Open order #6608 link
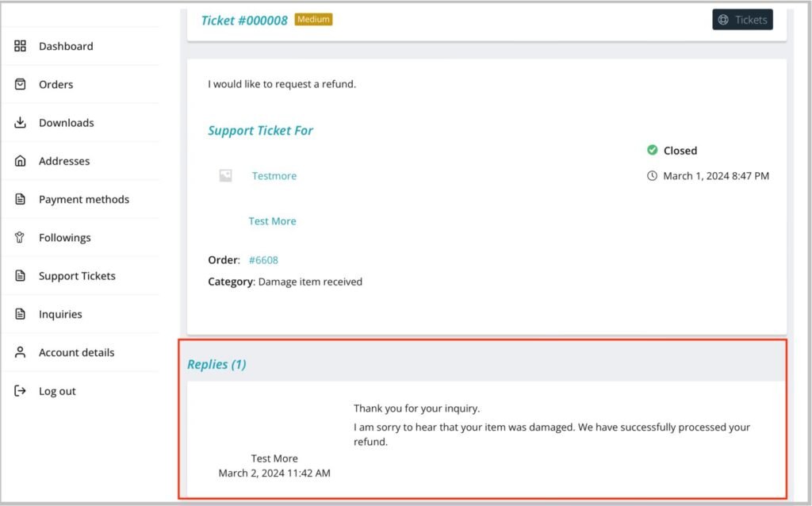Image resolution: width=812 pixels, height=506 pixels. click(263, 260)
